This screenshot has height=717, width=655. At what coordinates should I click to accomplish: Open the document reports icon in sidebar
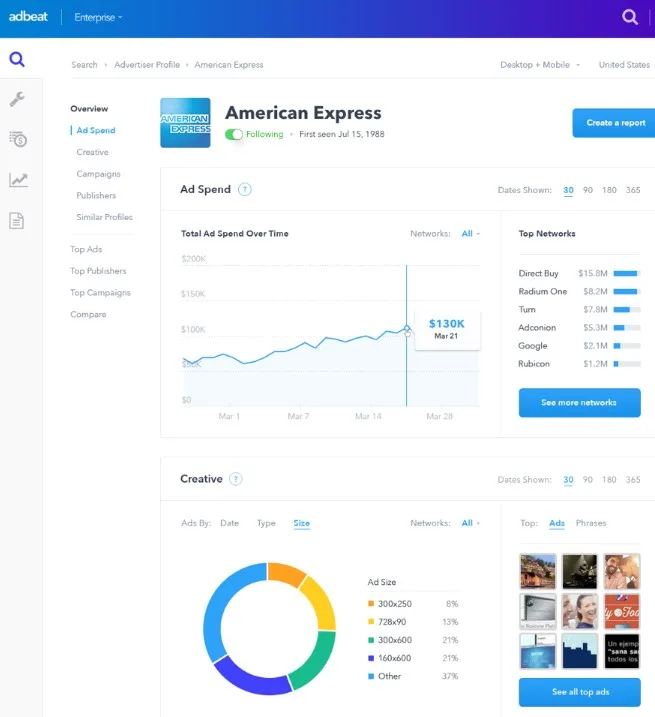pos(17,220)
